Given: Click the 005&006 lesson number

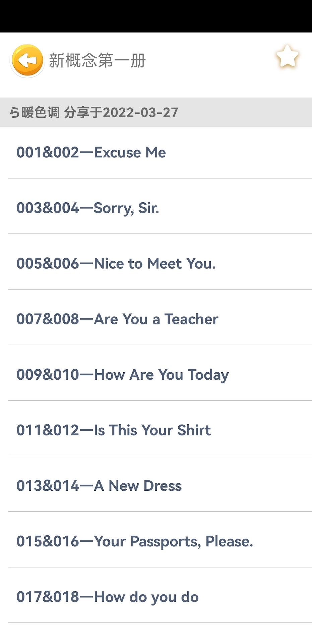Looking at the screenshot, I should click(48, 264).
